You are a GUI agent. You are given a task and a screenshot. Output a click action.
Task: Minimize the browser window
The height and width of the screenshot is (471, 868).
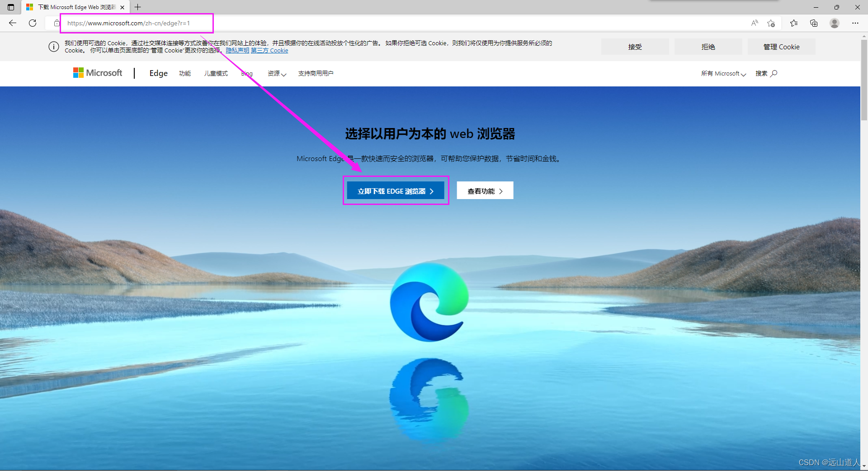click(816, 7)
